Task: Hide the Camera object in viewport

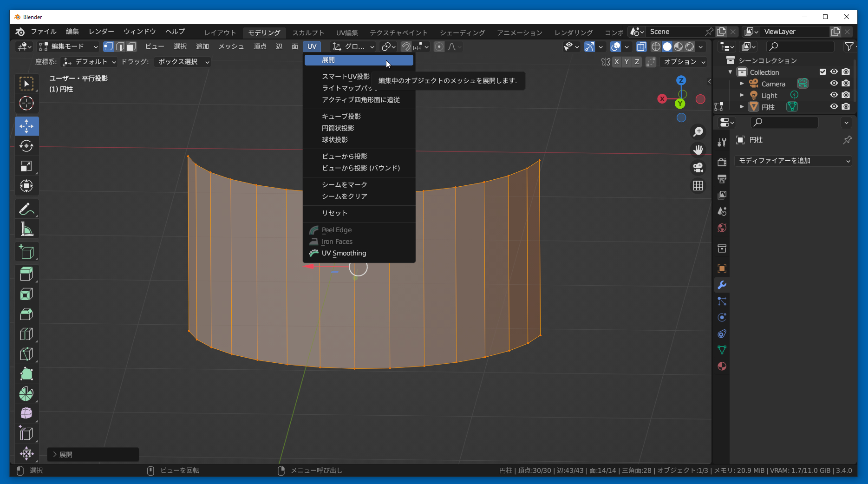Action: [834, 84]
